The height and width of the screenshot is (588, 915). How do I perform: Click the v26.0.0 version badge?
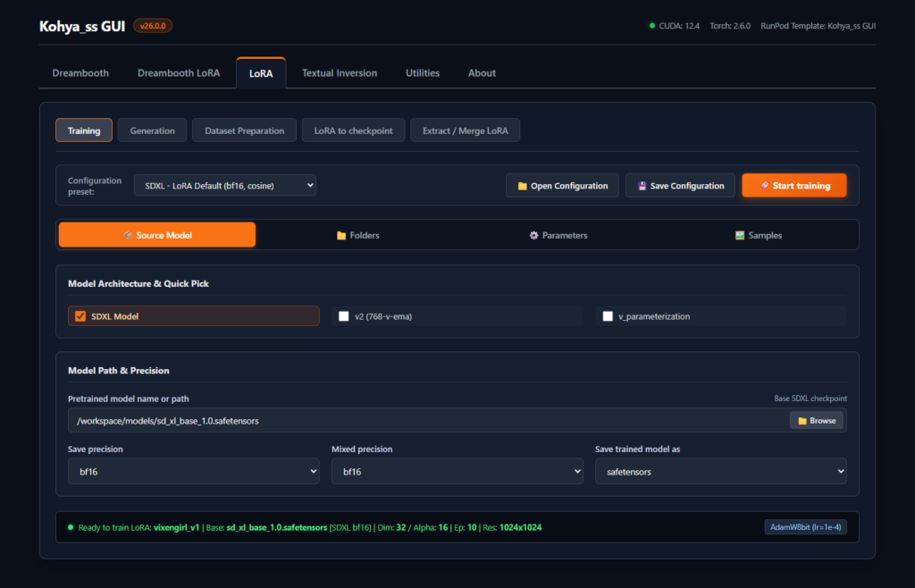click(153, 26)
